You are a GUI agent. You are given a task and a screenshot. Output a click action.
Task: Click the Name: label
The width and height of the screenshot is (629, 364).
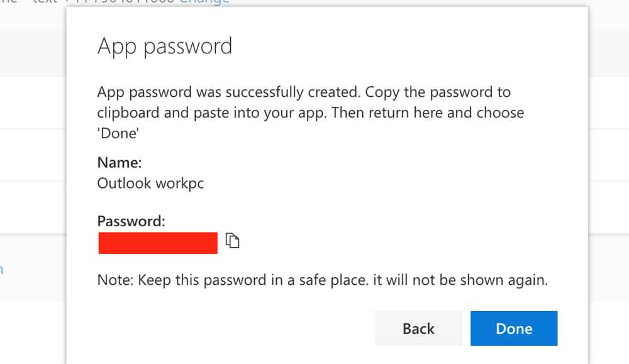[x=120, y=163]
